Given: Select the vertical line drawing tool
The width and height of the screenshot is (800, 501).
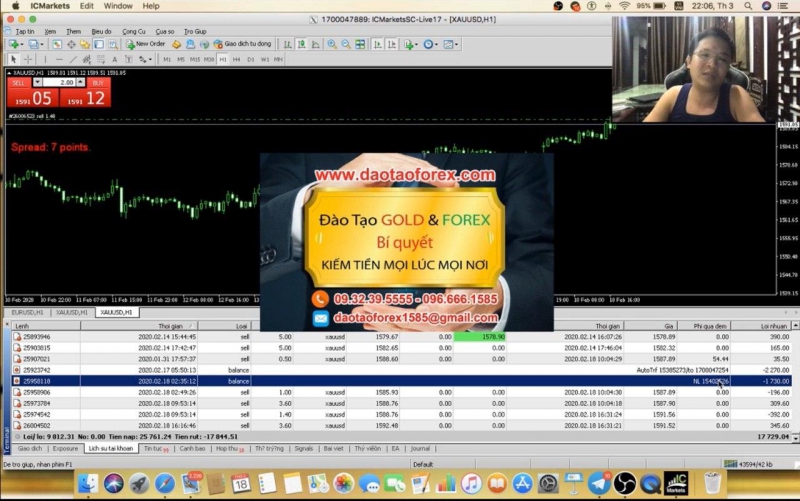Looking at the screenshot, I should [45, 59].
